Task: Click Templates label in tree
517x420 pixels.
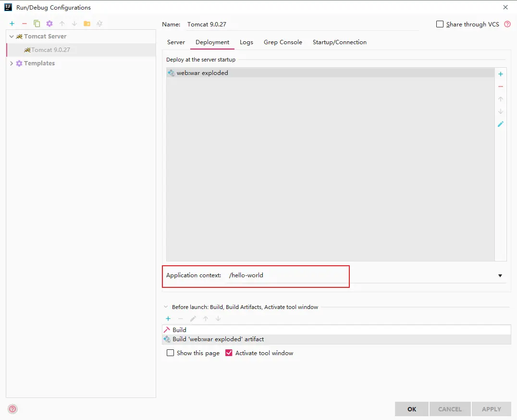Action: 39,63
